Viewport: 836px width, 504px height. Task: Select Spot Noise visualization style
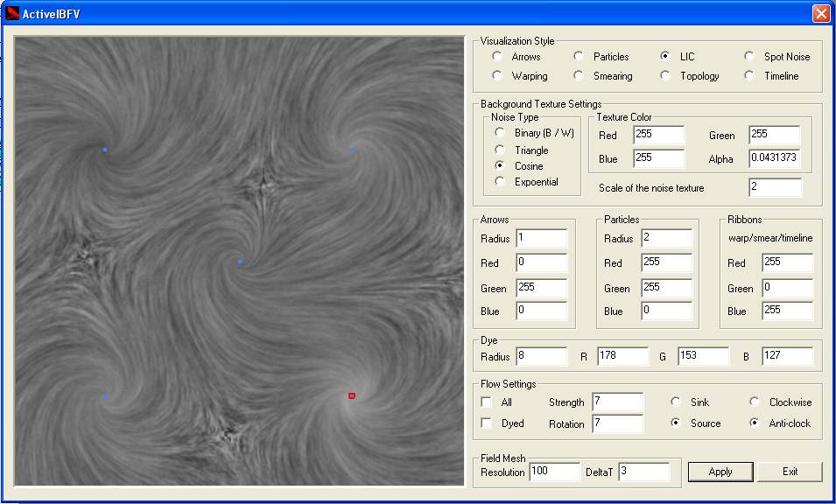(749, 57)
